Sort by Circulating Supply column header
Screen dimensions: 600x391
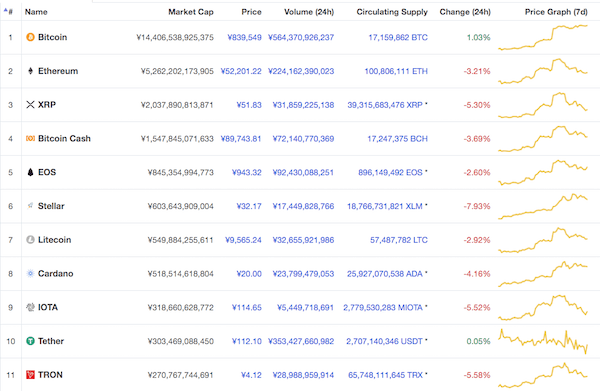pos(392,12)
